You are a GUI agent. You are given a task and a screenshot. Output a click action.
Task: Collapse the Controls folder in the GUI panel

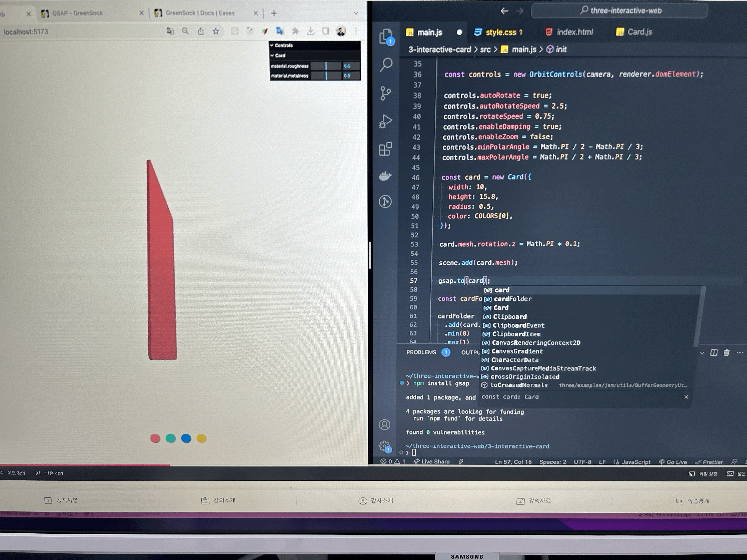tap(315, 45)
